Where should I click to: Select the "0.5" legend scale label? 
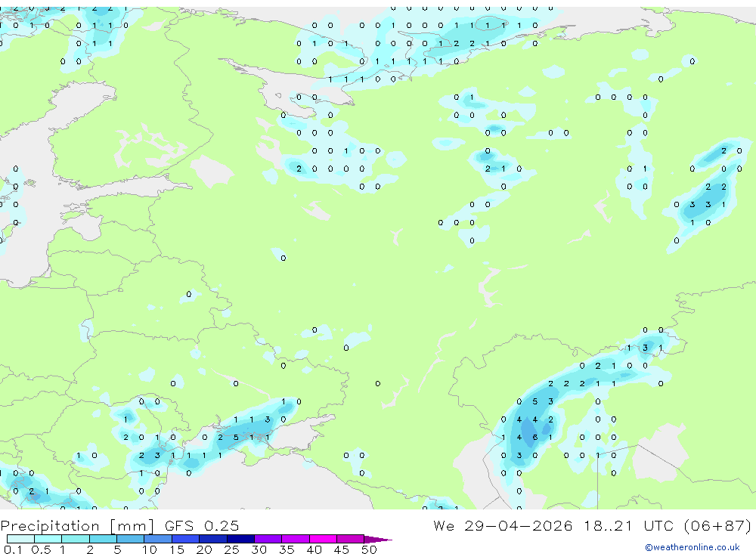(41, 549)
